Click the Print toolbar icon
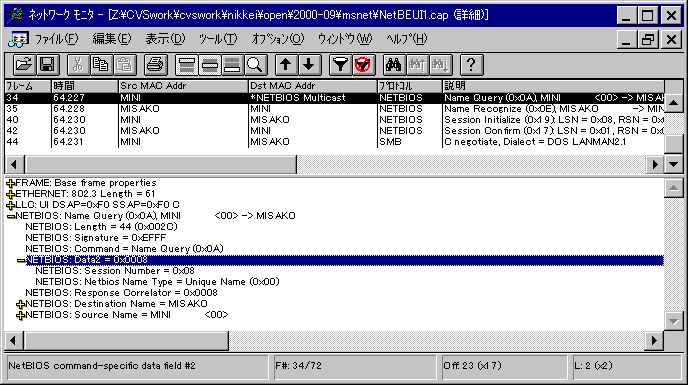Image resolution: width=688 pixels, height=385 pixels. (x=155, y=65)
